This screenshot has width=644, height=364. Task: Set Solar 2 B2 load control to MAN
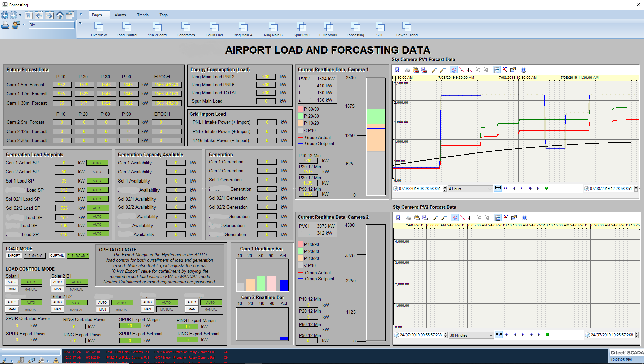pos(58,309)
